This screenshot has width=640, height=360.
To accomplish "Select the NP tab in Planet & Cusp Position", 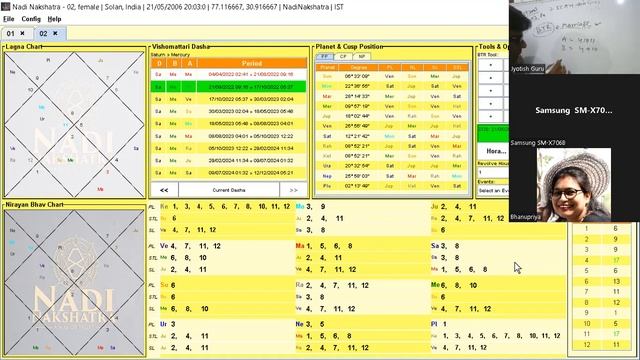I will tap(362, 56).
